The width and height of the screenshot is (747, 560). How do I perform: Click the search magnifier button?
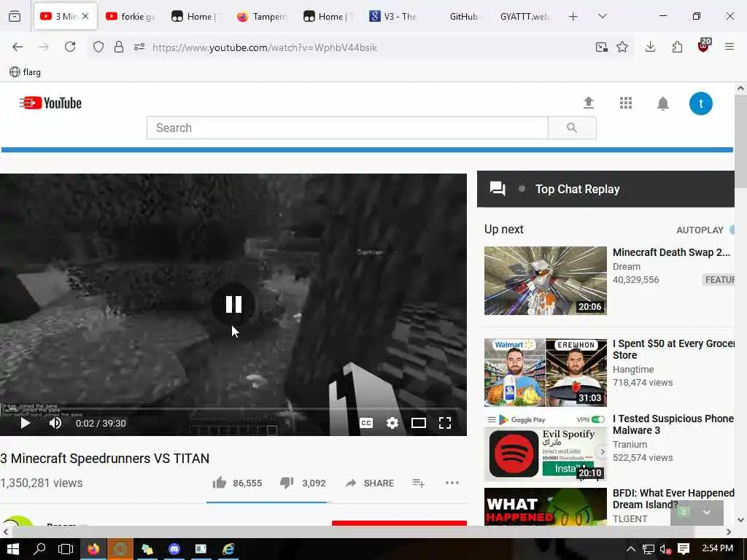[x=572, y=128]
